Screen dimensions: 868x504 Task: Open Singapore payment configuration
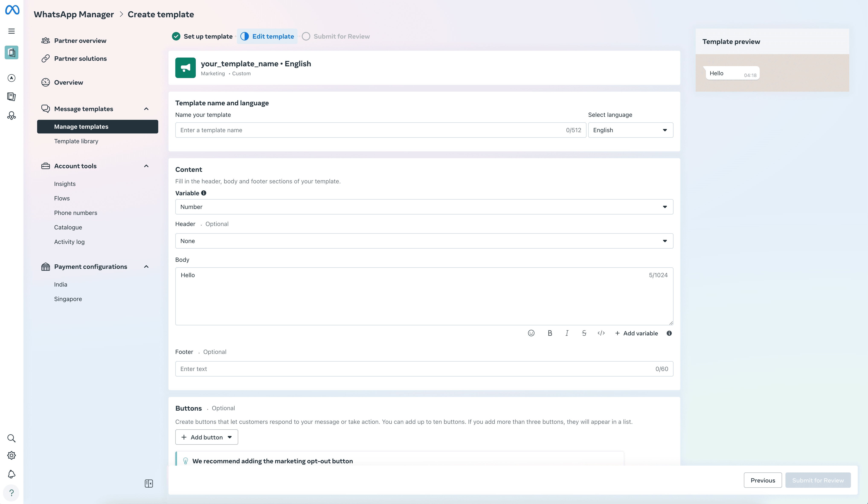click(x=68, y=299)
